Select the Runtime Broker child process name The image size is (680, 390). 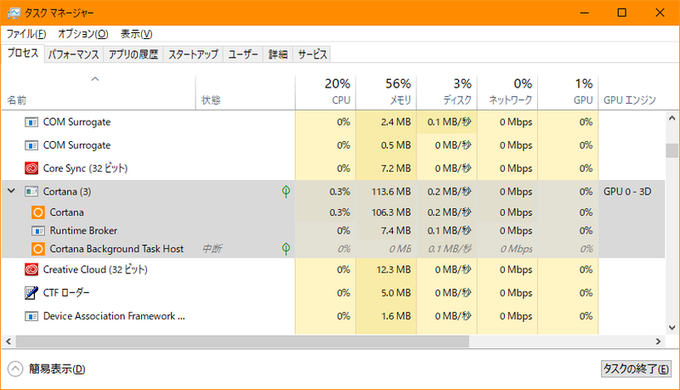83,230
